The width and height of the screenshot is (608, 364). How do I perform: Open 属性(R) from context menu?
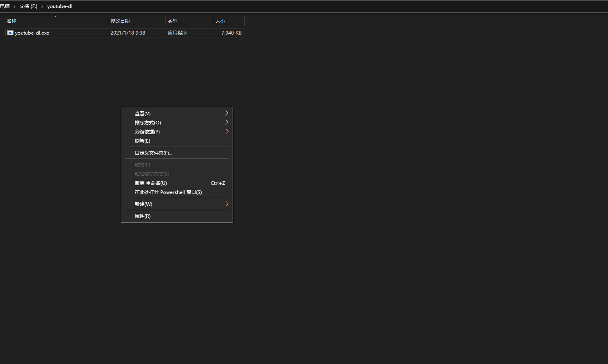click(177, 216)
